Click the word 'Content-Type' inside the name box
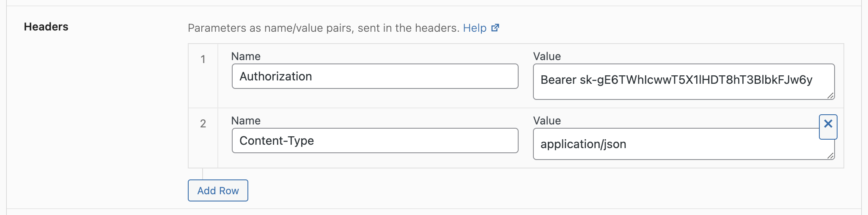Viewport: 868px width, 215px height. coord(277,141)
